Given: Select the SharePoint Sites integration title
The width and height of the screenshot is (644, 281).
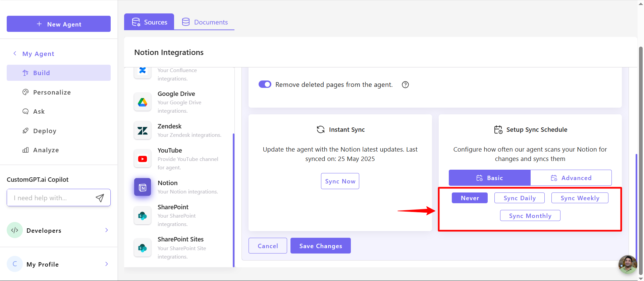Looking at the screenshot, I should point(181,239).
